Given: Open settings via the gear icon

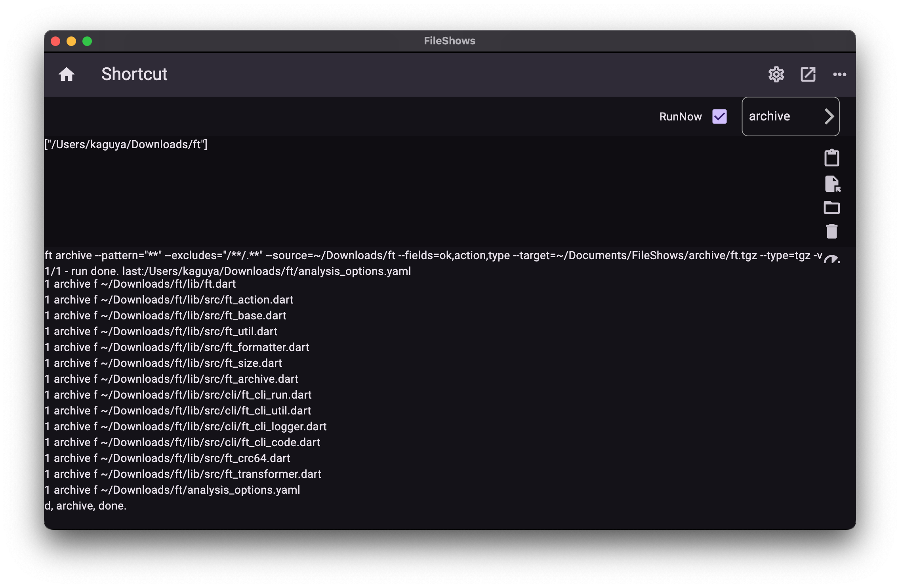Looking at the screenshot, I should [x=776, y=74].
